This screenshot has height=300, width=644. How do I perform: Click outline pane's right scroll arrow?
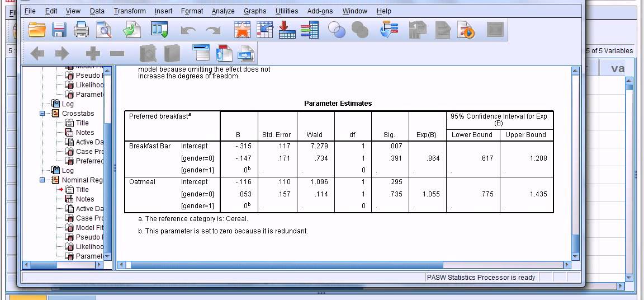pyautogui.click(x=98, y=265)
